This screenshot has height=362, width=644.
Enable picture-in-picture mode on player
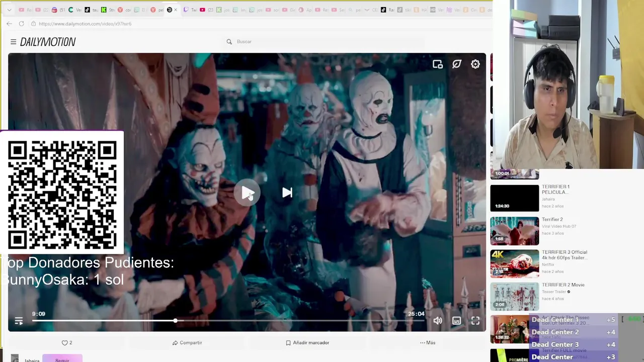tap(437, 64)
